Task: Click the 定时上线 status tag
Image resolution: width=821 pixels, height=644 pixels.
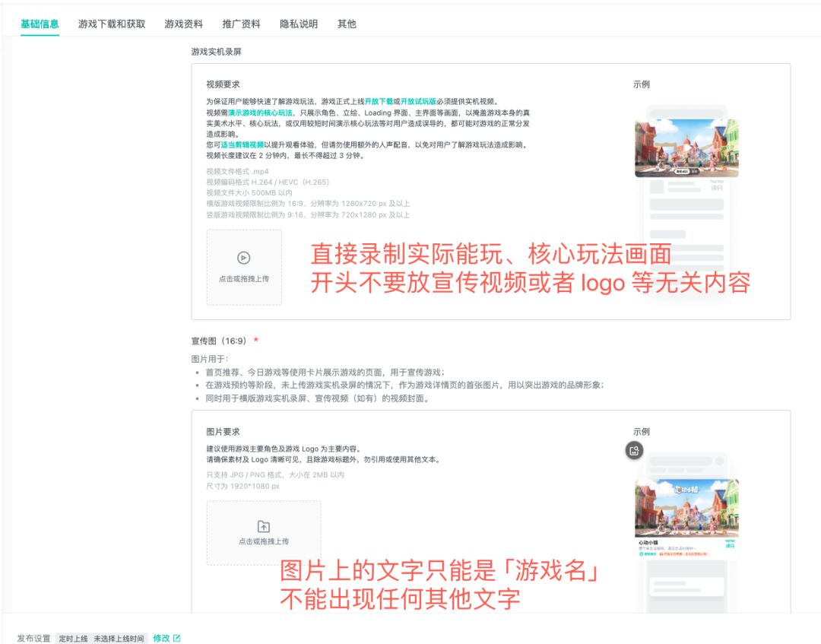Action: [x=73, y=638]
